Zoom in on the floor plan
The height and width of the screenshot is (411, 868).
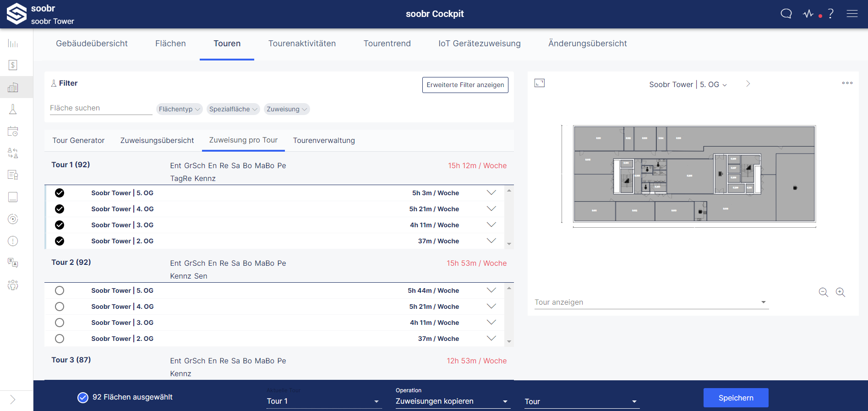(841, 292)
